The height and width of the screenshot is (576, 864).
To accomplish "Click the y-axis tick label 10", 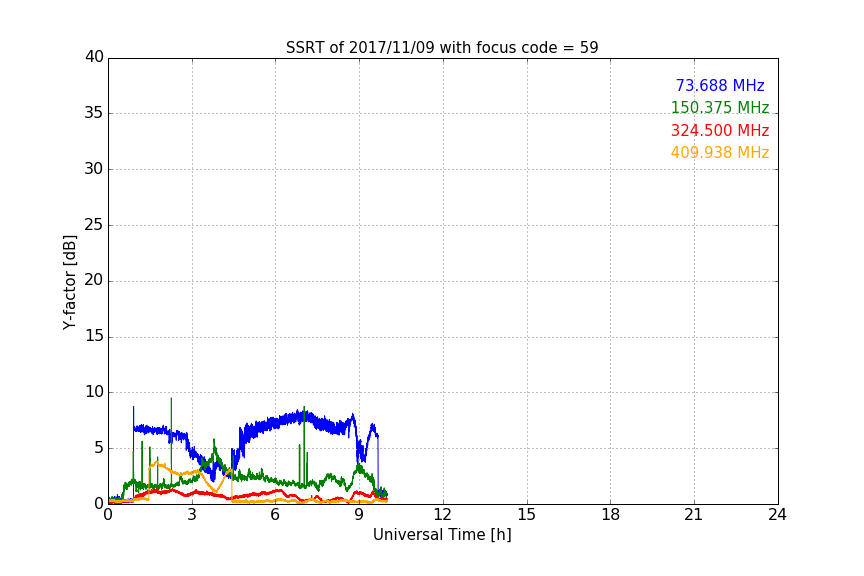I will tap(94, 392).
